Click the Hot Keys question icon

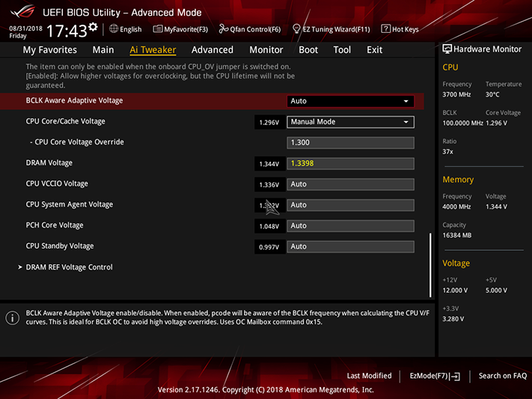coord(385,29)
